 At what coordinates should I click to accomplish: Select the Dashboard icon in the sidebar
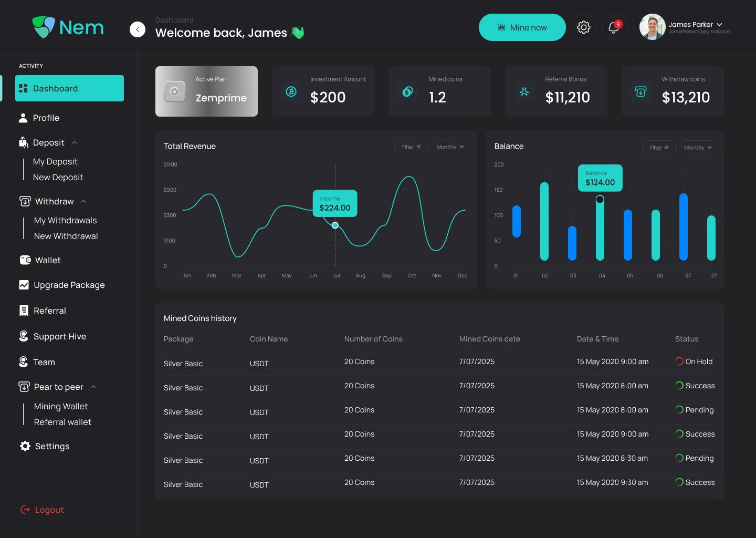pyautogui.click(x=24, y=88)
